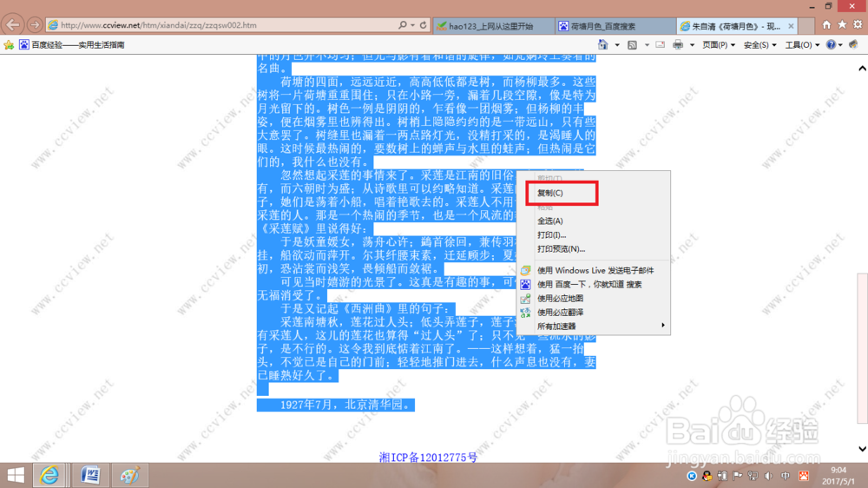Click the orange Baidu paw tray icon

coord(804,476)
